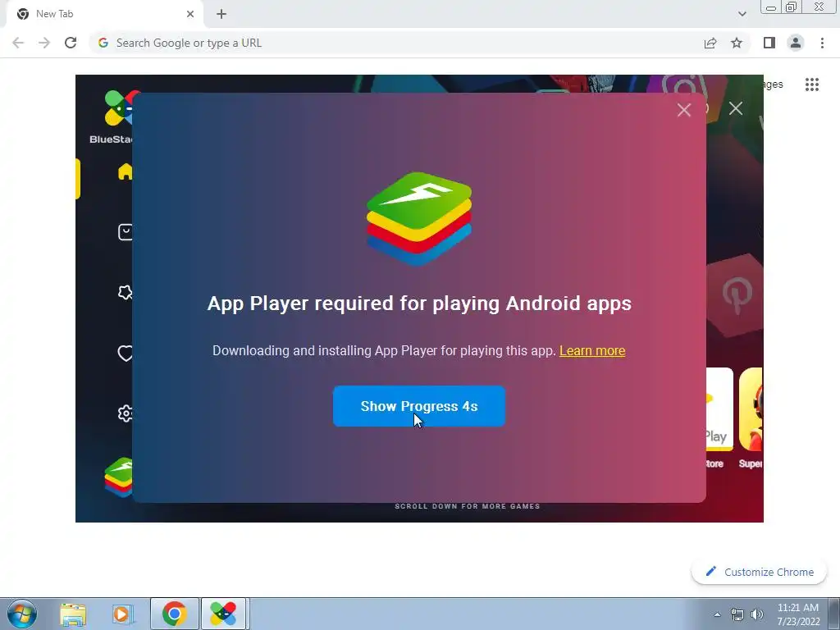Open the network tray icon
The width and height of the screenshot is (840, 630).
coord(737,614)
